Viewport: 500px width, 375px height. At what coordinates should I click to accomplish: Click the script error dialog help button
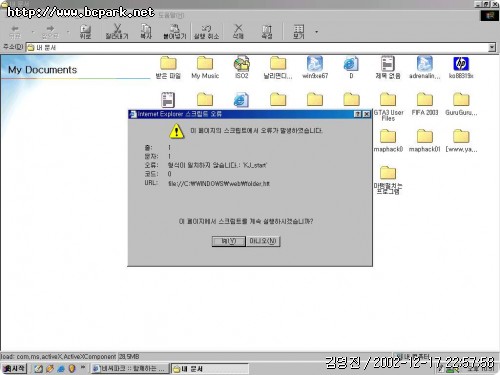pyautogui.click(x=358, y=114)
